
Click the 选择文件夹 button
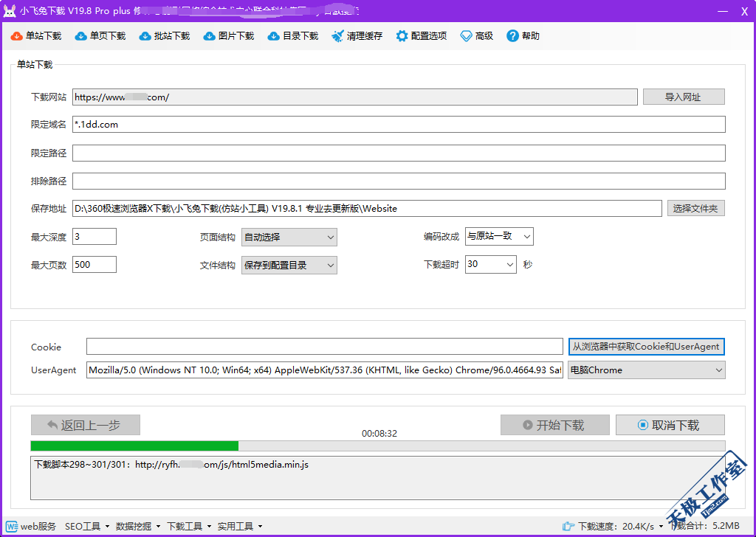tap(695, 208)
